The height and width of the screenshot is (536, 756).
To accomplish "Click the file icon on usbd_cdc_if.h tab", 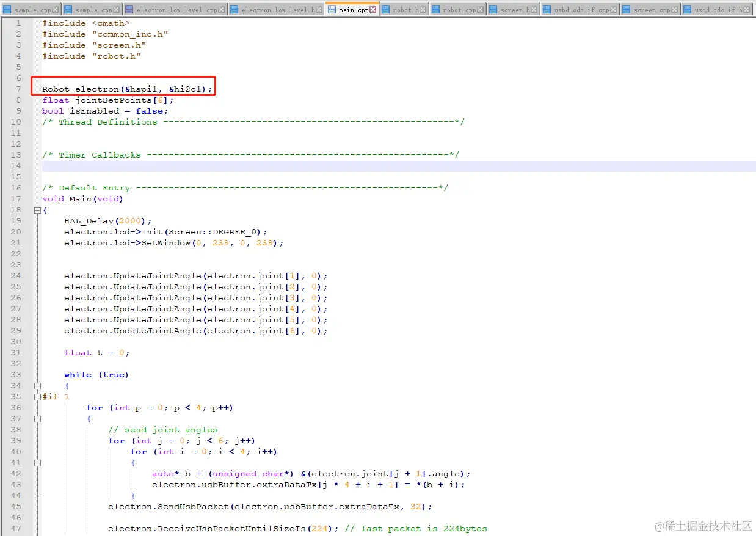I will [x=688, y=10].
